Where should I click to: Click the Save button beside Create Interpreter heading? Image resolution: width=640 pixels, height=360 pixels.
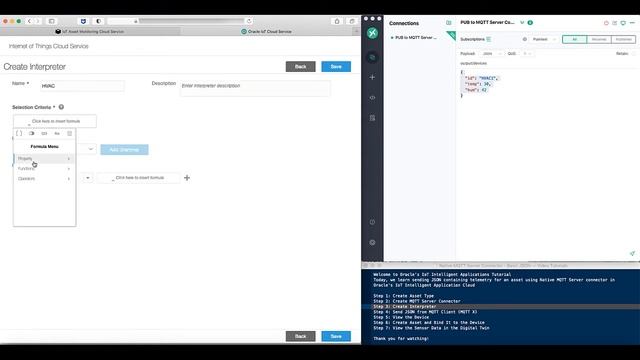pos(336,67)
